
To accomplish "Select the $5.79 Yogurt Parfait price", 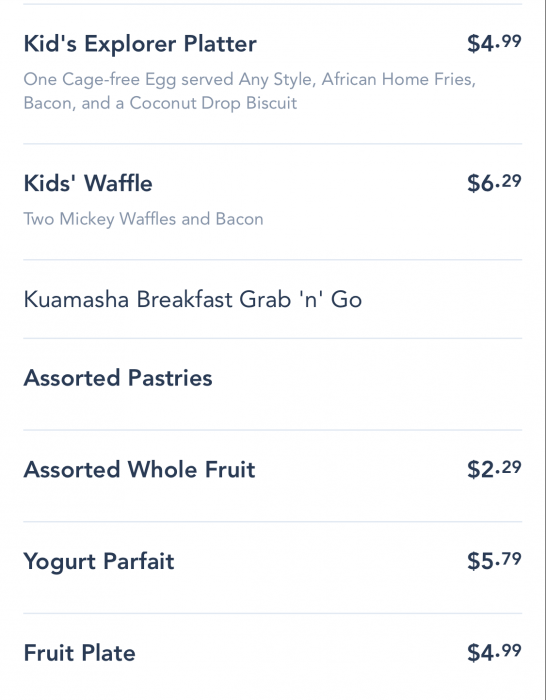I will click(494, 561).
